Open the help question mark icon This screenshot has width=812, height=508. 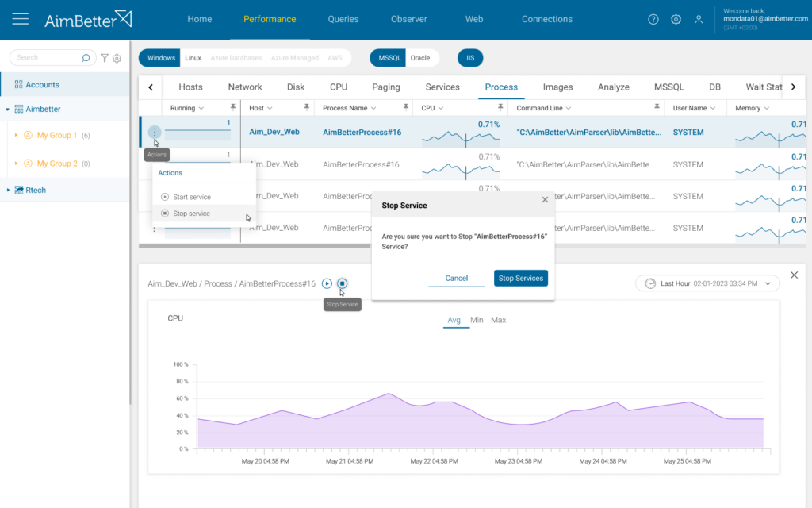pos(653,19)
